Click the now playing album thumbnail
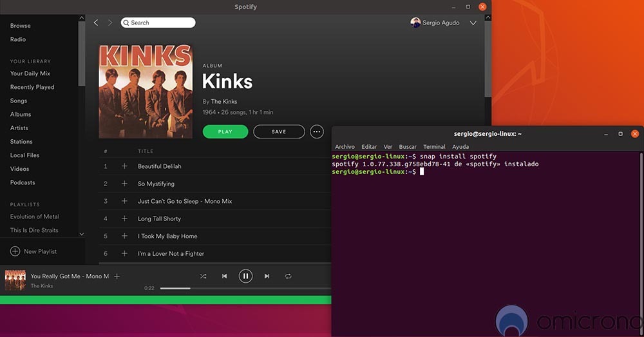 pos(15,280)
